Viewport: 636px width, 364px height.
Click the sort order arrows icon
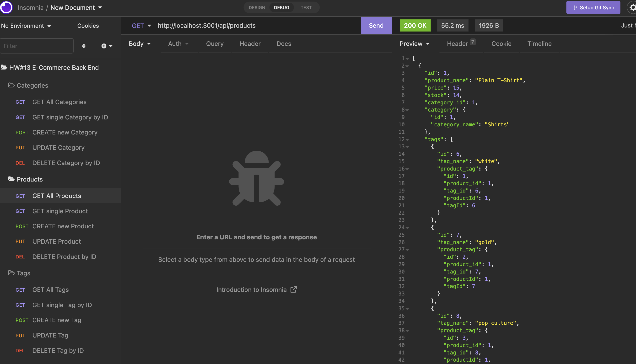coord(84,46)
